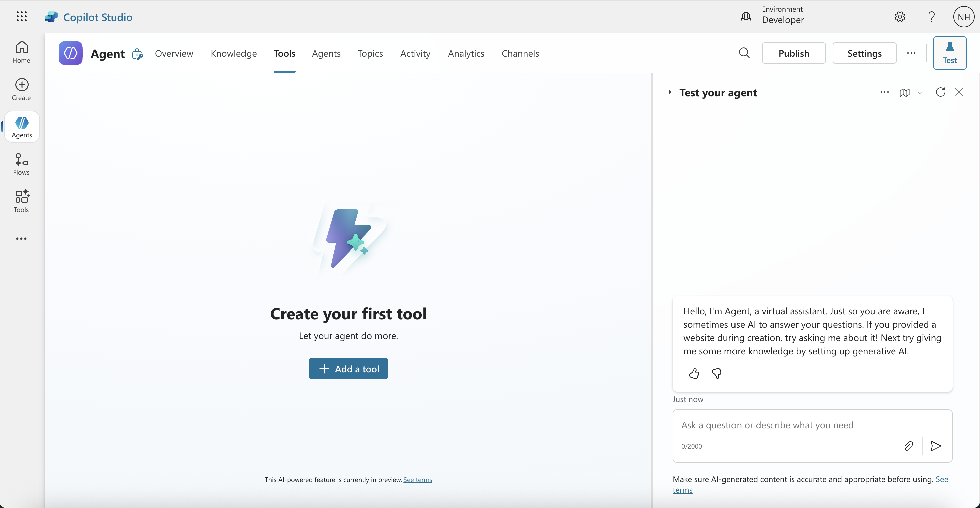This screenshot has height=508, width=980.
Task: Switch to the Knowledge tab
Action: pos(233,53)
